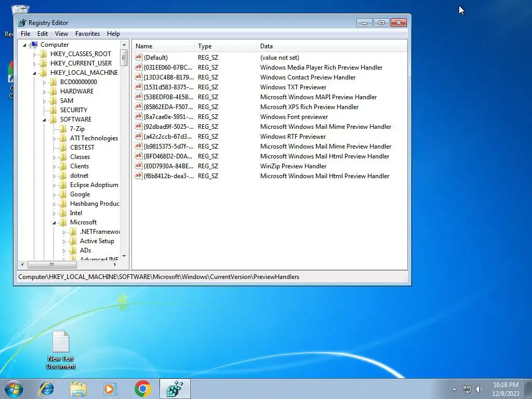The width and height of the screenshot is (532, 399).
Task: Select icon of Windows RTF Previewer value
Action: 138,136
